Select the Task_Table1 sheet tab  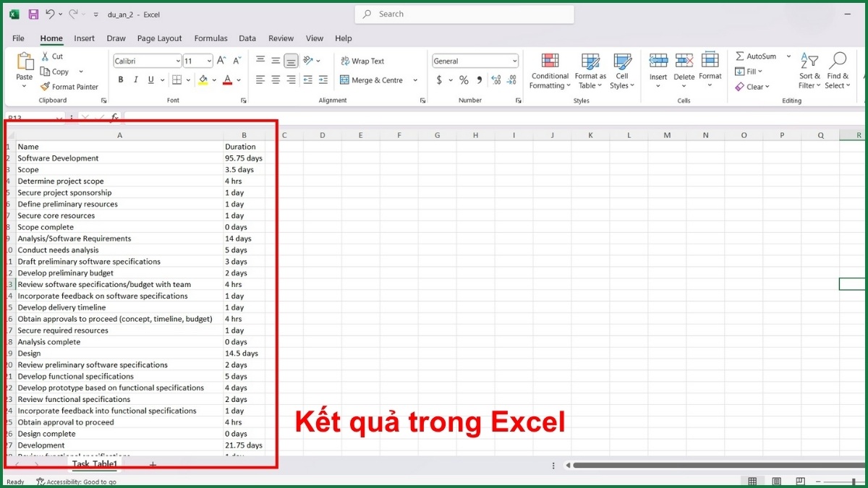(94, 464)
